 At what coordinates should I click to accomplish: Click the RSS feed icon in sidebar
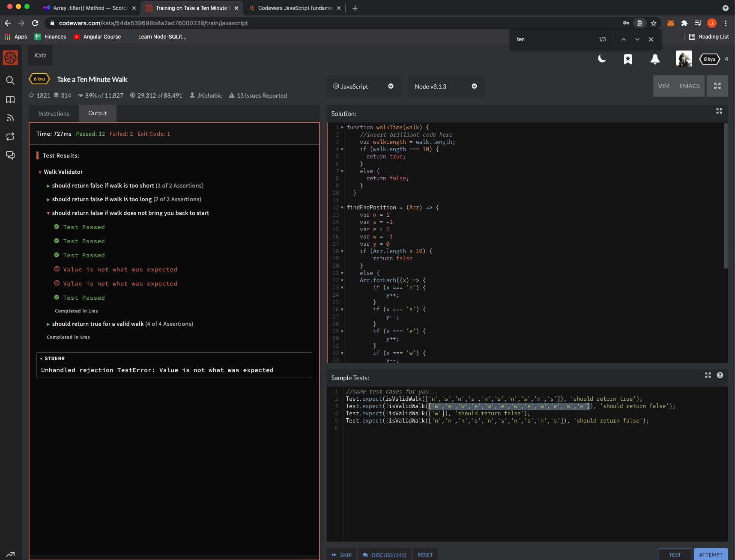(10, 118)
